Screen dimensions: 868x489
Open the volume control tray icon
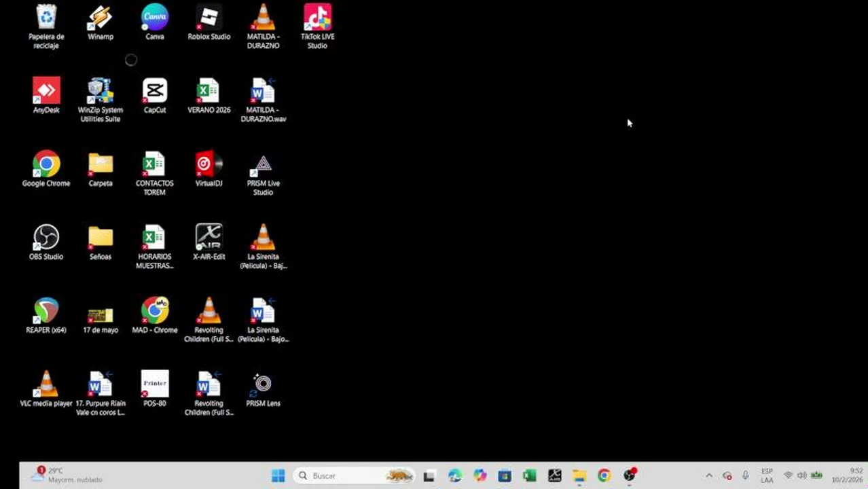[801, 475]
